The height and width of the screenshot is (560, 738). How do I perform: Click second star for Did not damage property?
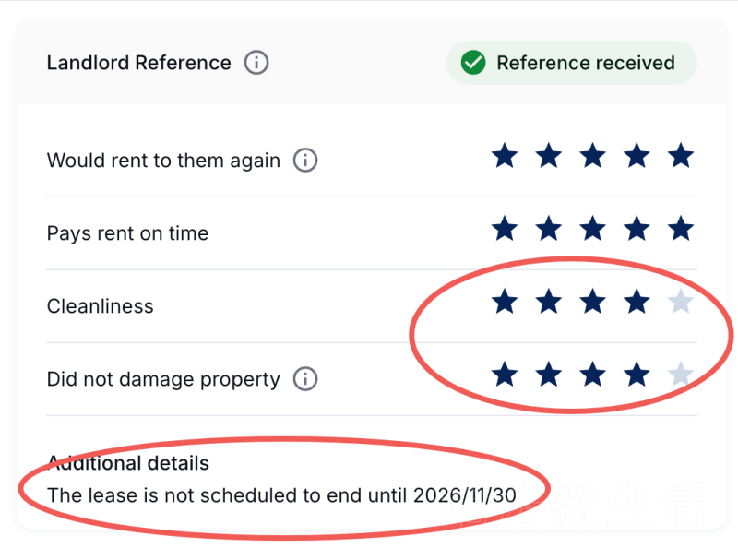click(x=549, y=375)
